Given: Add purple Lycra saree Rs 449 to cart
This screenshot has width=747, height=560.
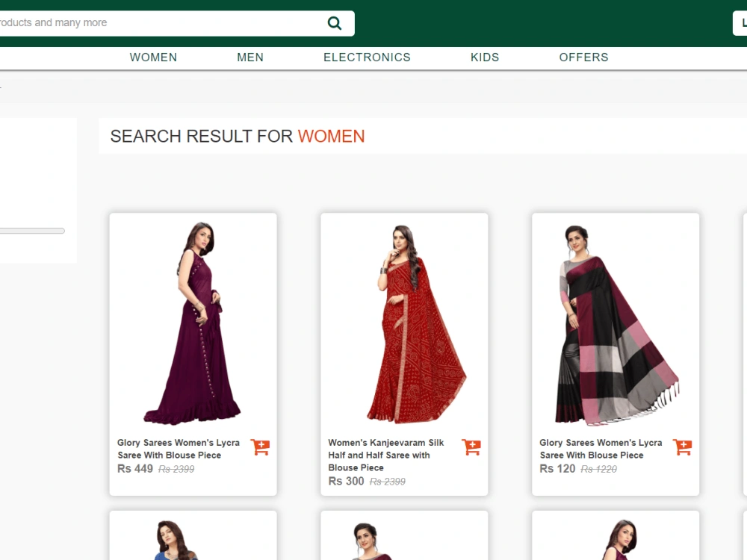Looking at the screenshot, I should (260, 447).
